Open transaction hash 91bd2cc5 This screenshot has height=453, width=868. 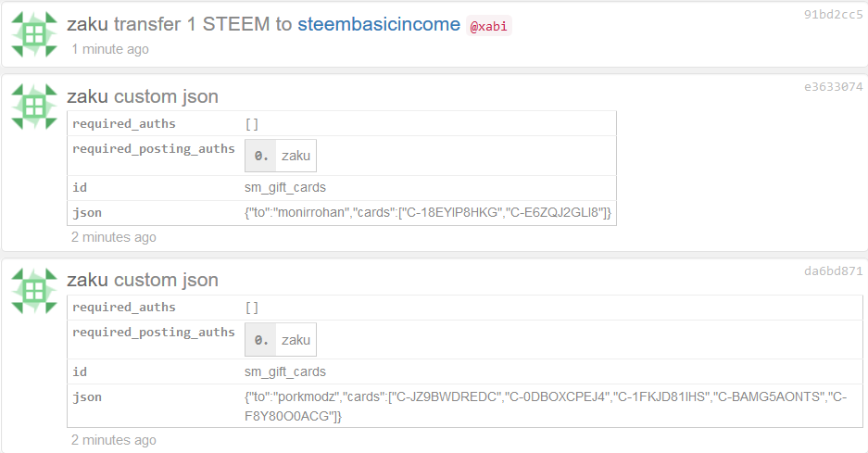[833, 15]
